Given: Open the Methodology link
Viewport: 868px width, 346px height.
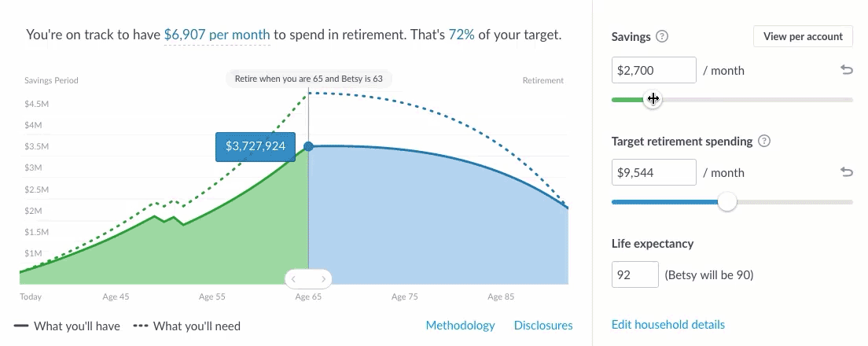Looking at the screenshot, I should (x=460, y=325).
